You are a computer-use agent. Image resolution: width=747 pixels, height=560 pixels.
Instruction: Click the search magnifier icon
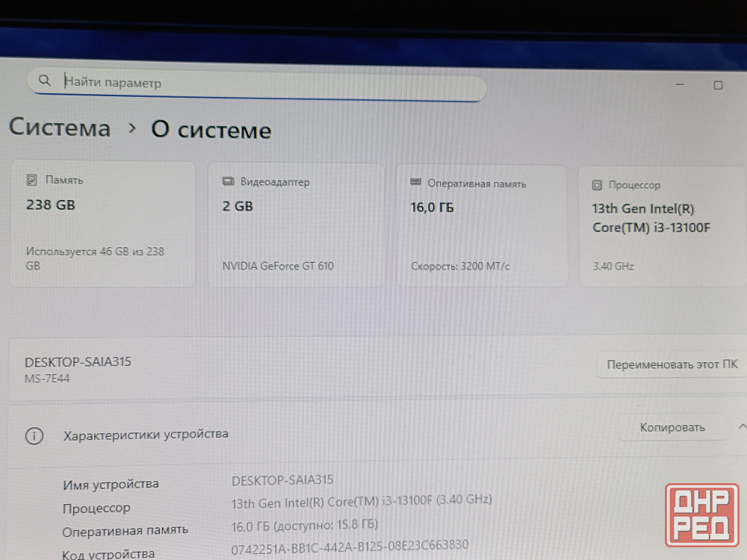[45, 81]
